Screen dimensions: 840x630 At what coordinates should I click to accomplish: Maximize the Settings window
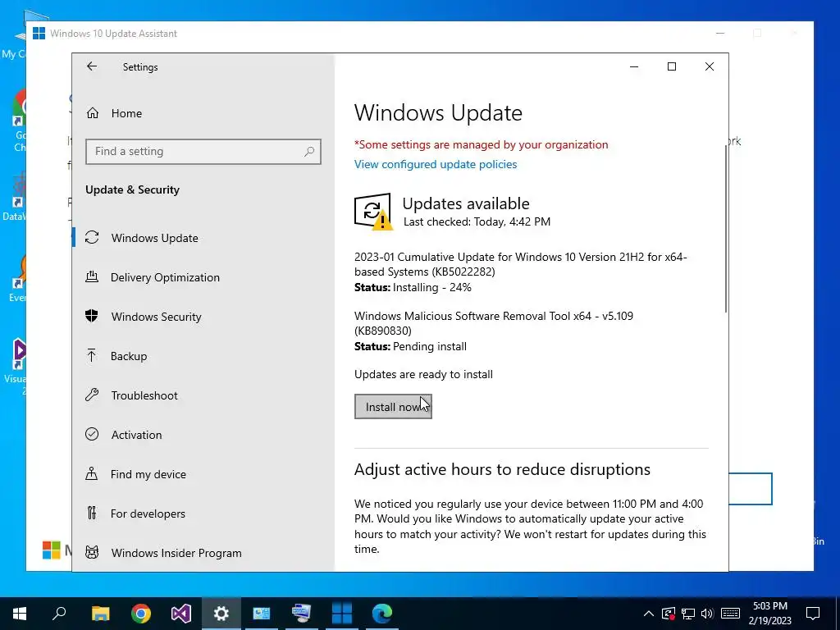672,66
